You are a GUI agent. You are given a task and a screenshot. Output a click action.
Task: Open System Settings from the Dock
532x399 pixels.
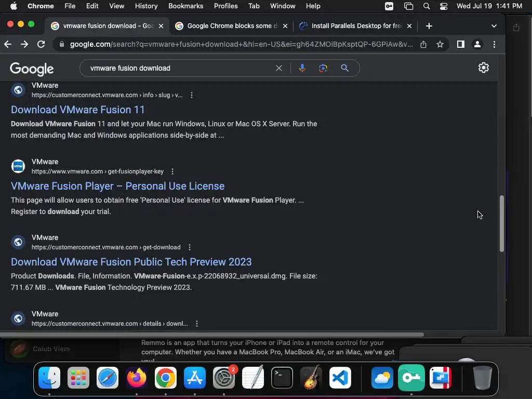point(224,378)
